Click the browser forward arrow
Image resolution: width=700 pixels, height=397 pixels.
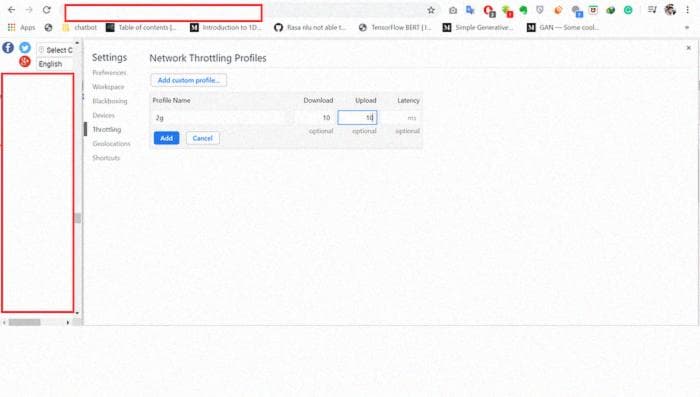[x=29, y=10]
